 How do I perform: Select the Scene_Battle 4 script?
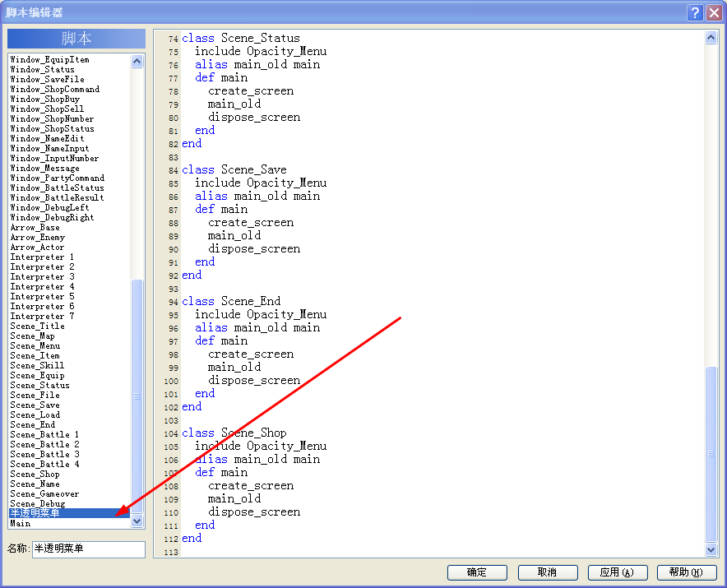(70, 464)
